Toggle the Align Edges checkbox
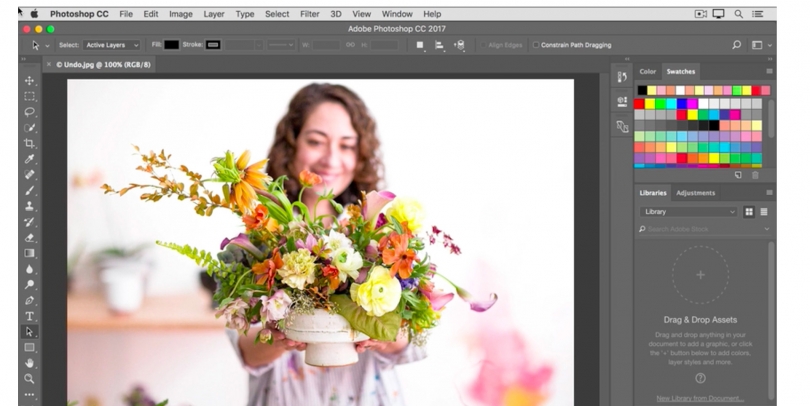The height and width of the screenshot is (406, 810). tap(483, 45)
